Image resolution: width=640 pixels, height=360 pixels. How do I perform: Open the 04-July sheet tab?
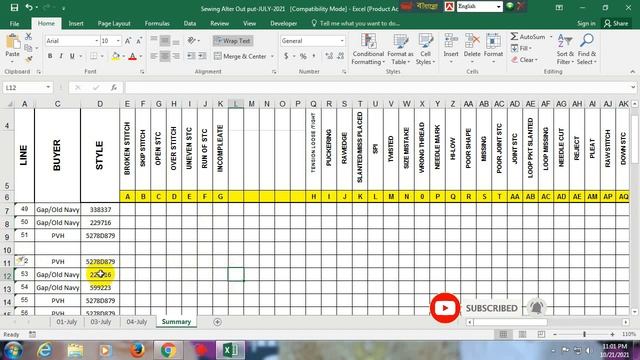coord(137,322)
